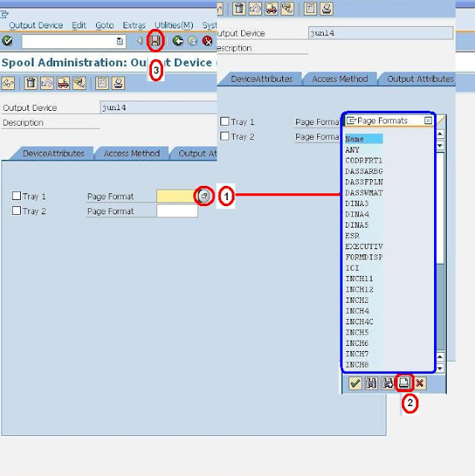This screenshot has height=476, width=475.
Task: Click the small left triangle beside the command field
Action: [x=139, y=41]
